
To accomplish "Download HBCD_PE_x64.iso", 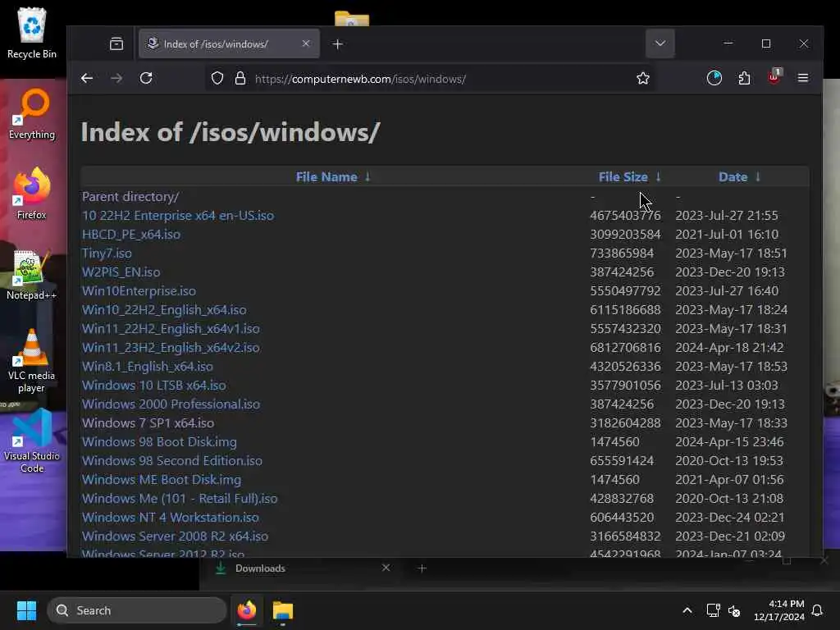I will 131,234.
